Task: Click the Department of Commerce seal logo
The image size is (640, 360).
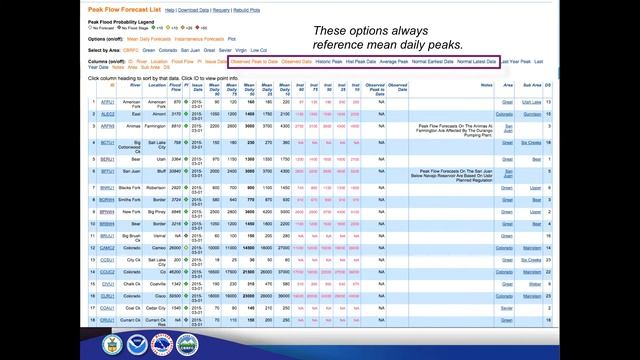Action: tap(112, 344)
